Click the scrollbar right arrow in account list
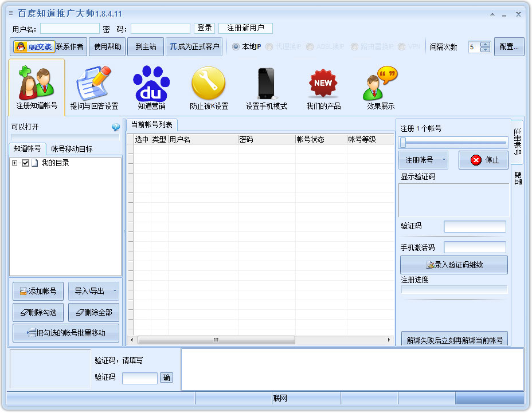Viewport: 532px width, 413px height. [389, 340]
